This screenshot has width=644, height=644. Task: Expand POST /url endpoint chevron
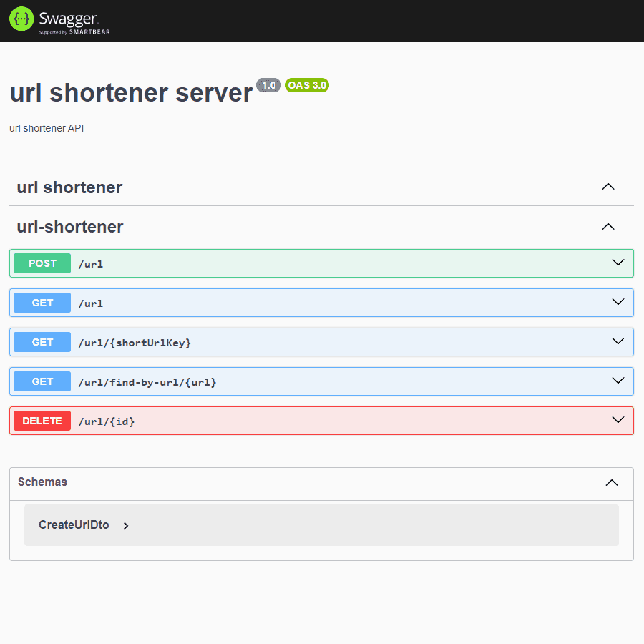pos(618,263)
